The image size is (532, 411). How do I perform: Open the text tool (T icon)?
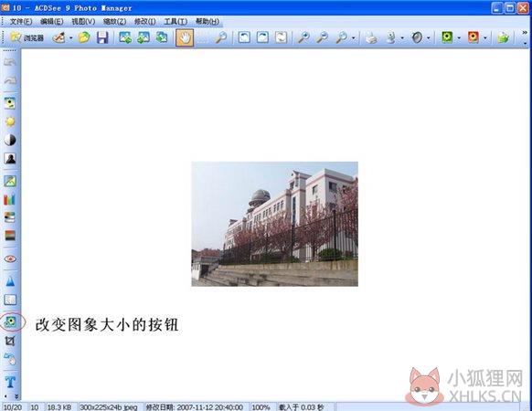(x=10, y=382)
